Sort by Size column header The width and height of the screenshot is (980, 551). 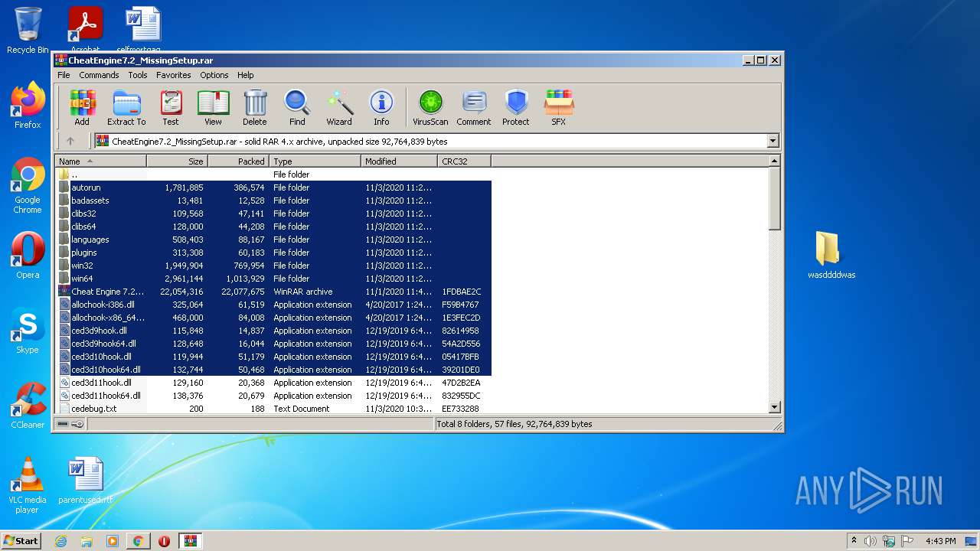point(177,161)
